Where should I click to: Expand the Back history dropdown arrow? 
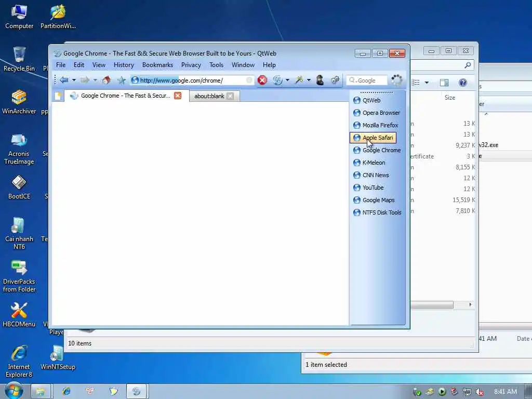[x=74, y=81]
